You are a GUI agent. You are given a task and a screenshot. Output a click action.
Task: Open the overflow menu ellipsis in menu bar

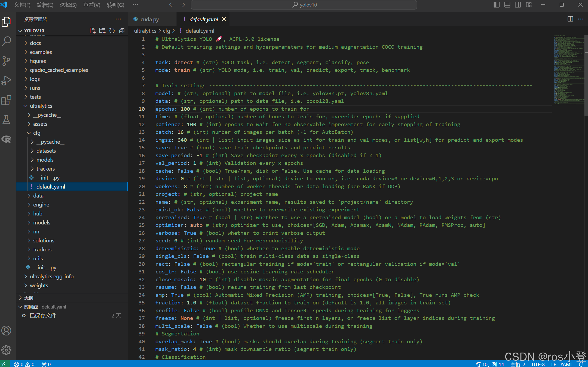click(135, 5)
